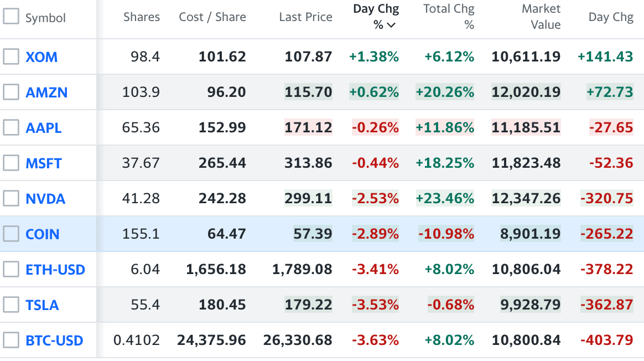Tick the TSLA row checkbox

click(11, 305)
